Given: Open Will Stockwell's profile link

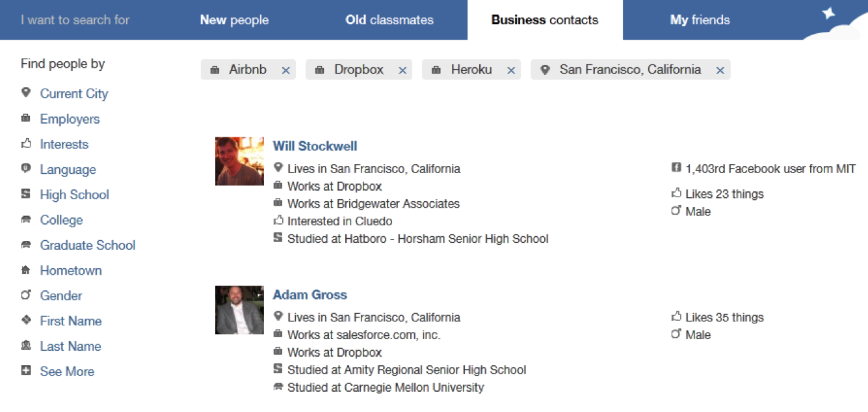Looking at the screenshot, I should (315, 146).
